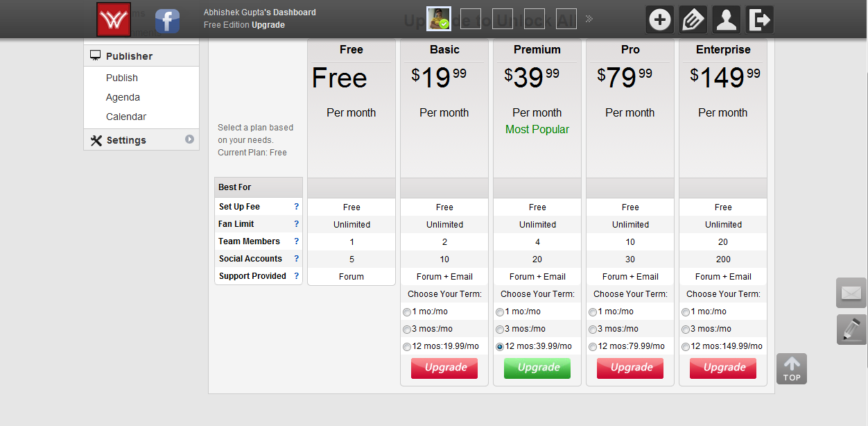
Task: Click the double-arrow next to empty account slots
Action: (589, 19)
